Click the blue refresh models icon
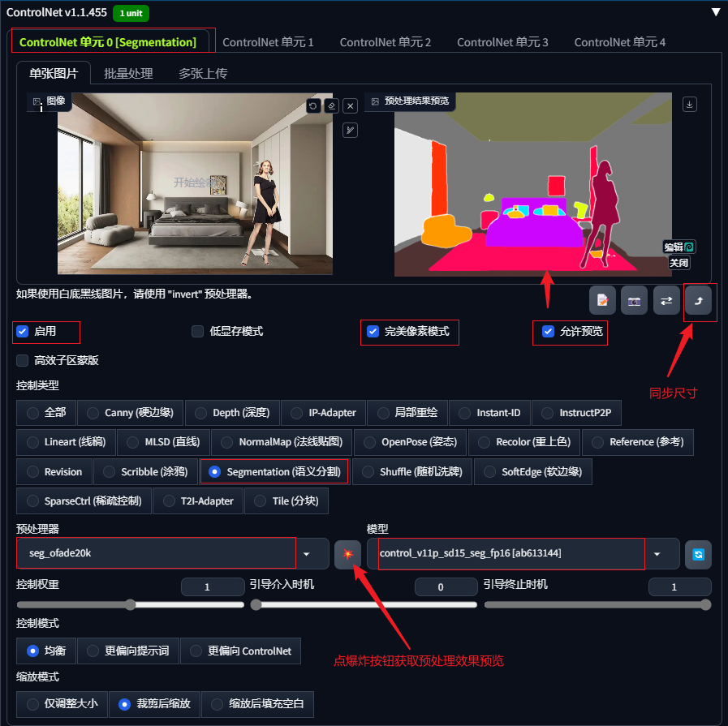This screenshot has width=728, height=726. tap(698, 554)
